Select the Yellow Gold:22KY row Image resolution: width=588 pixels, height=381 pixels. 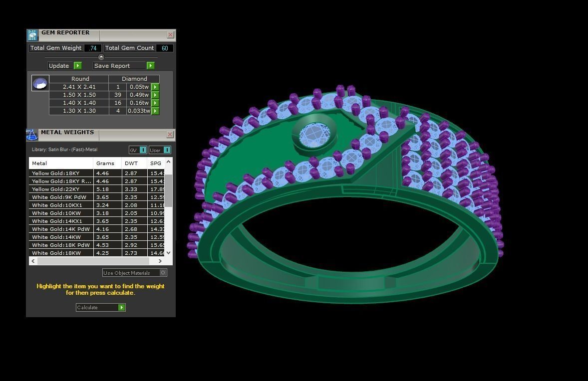pyautogui.click(x=97, y=189)
